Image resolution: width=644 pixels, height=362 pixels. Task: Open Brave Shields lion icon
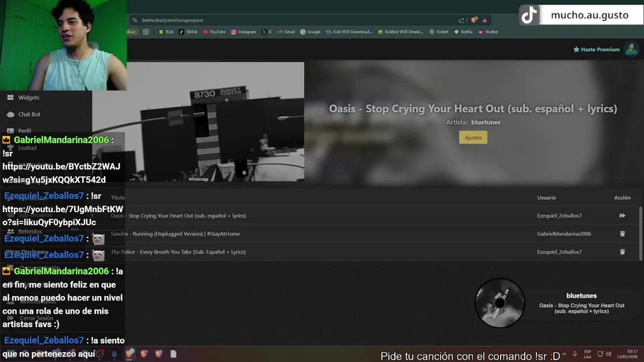point(474,20)
